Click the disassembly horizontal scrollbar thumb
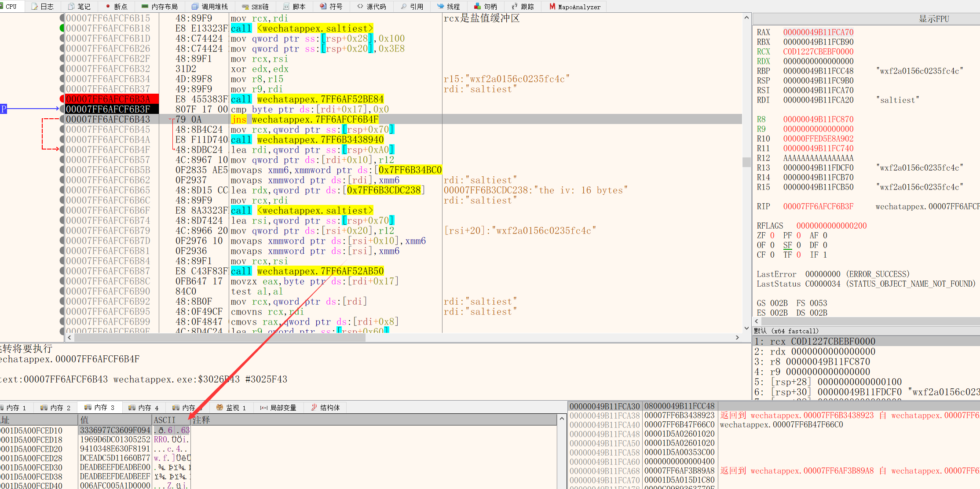 220,338
